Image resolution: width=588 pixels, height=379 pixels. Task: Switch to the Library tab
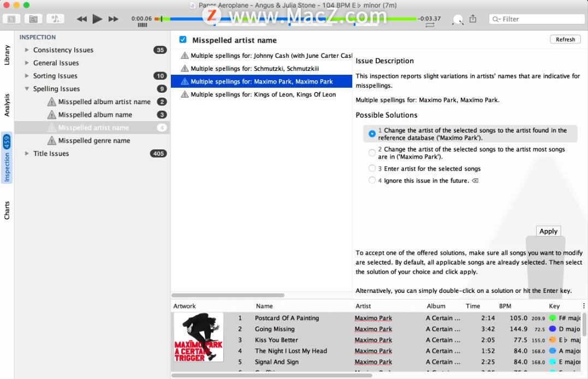tap(7, 55)
